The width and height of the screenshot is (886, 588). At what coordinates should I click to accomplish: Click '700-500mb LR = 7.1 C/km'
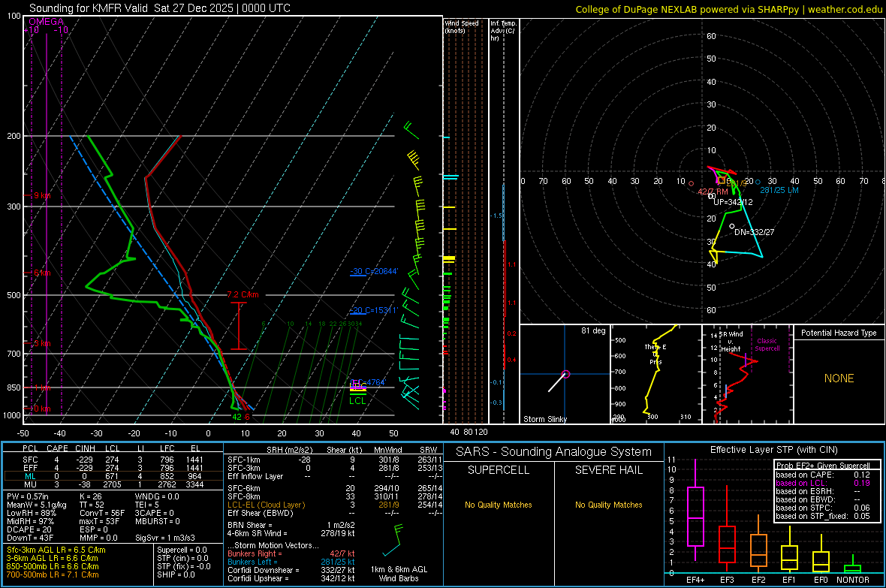53,574
